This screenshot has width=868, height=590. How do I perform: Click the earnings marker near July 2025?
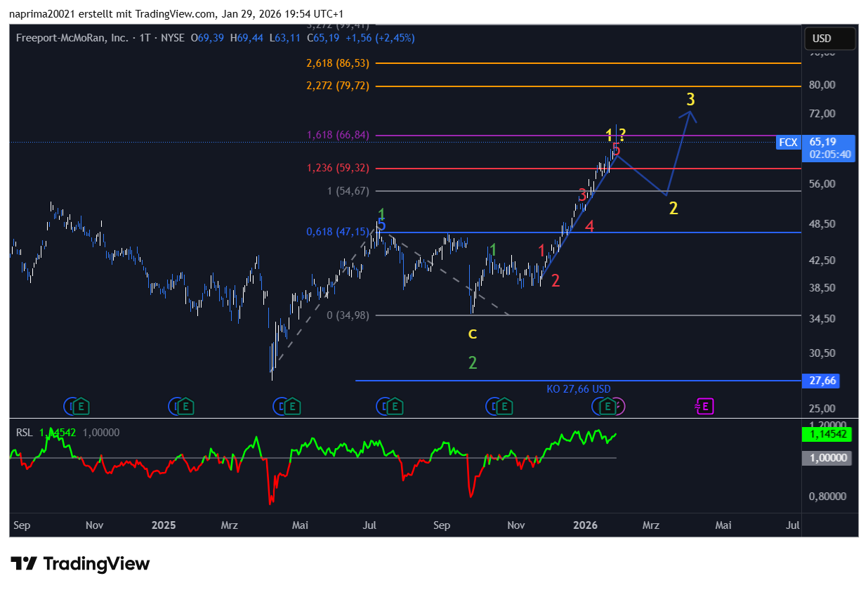click(395, 405)
